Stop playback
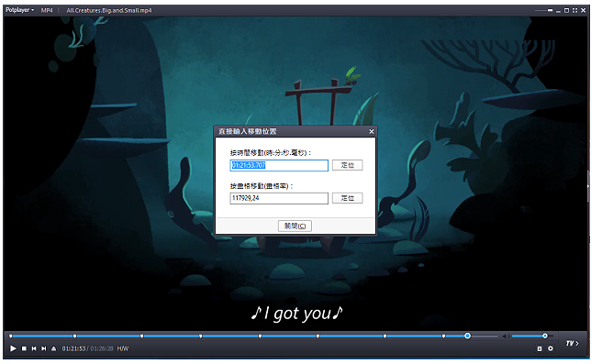The image size is (602, 364). point(24,348)
